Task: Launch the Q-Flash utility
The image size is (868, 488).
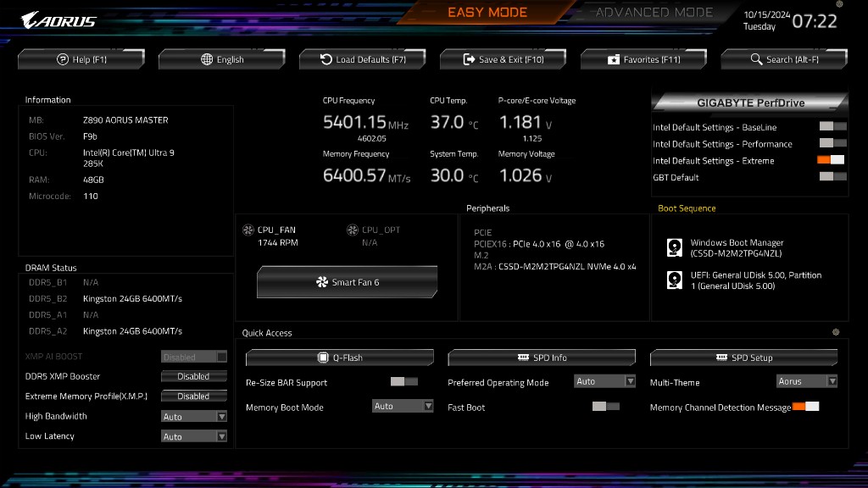Action: coord(340,358)
